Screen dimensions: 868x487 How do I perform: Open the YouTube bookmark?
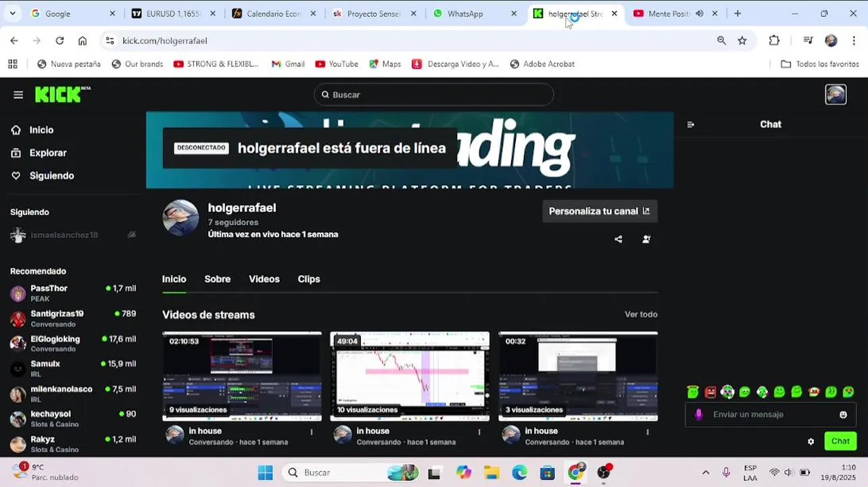pyautogui.click(x=337, y=64)
